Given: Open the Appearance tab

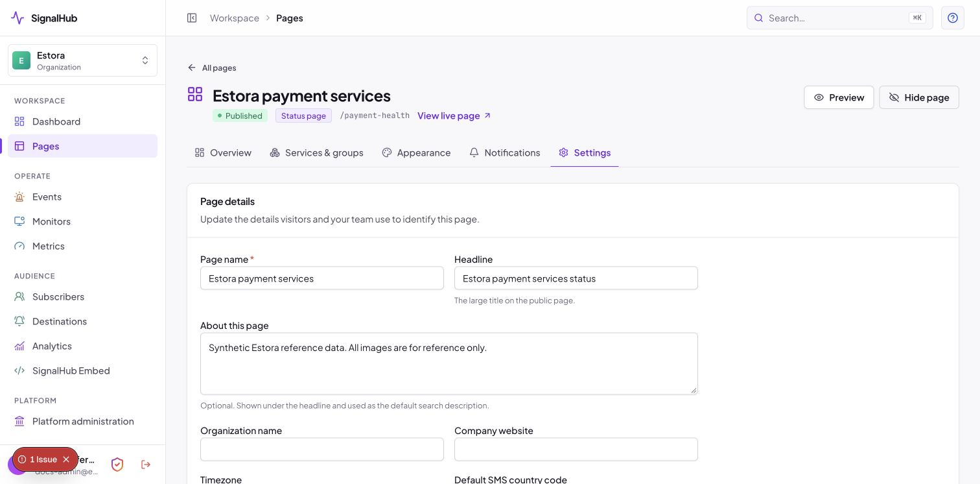Looking at the screenshot, I should [x=416, y=152].
